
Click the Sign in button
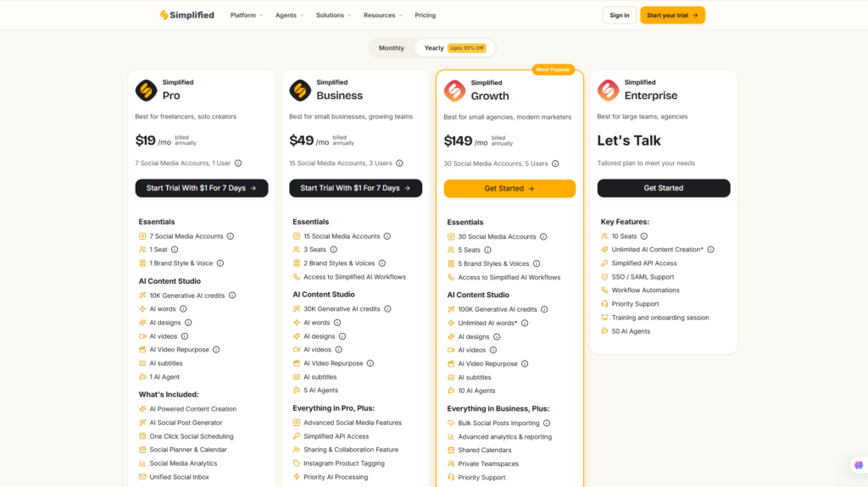pos(620,15)
